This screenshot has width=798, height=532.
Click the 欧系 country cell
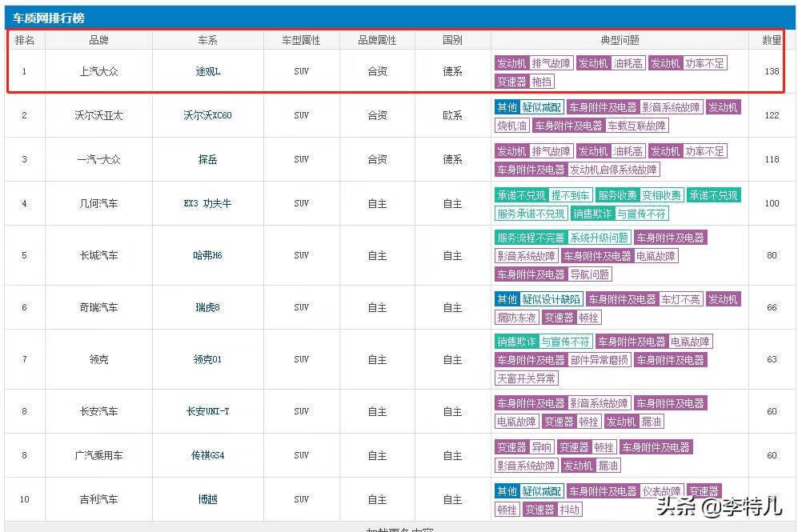point(452,115)
